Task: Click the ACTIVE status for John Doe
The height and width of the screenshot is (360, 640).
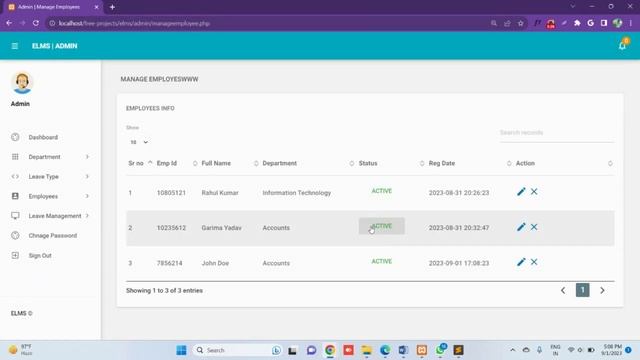Action: pos(382,261)
